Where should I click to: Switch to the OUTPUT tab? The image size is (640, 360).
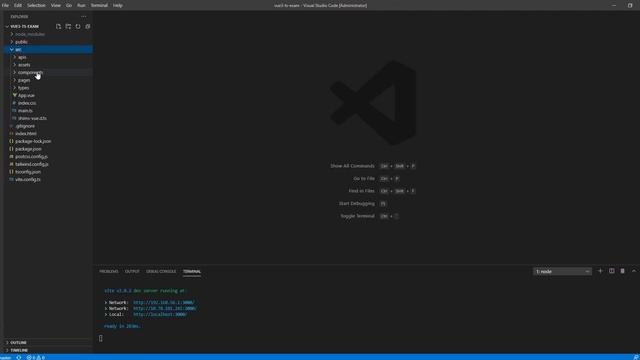pos(132,271)
